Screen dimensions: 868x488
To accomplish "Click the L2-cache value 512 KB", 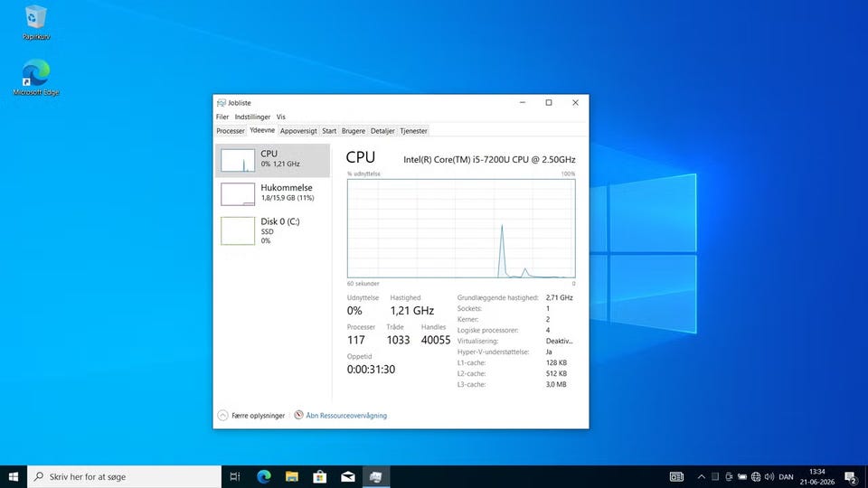I will [x=556, y=373].
